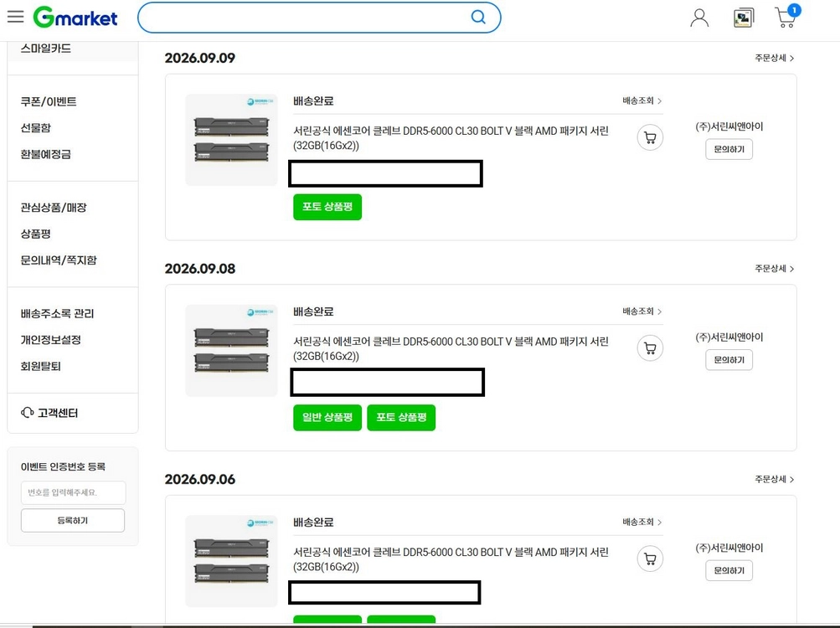The image size is (840, 628).
Task: Open 관심상품/매장 sidebar menu
Action: coord(54,208)
